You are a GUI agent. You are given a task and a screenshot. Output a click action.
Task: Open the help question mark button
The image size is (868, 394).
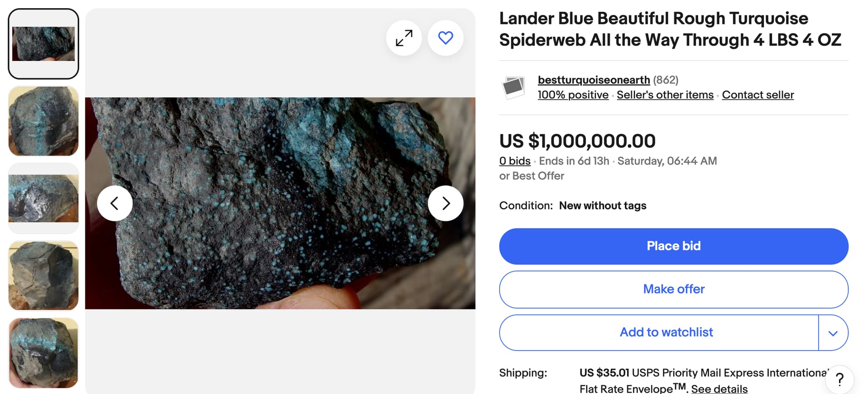coord(839,380)
